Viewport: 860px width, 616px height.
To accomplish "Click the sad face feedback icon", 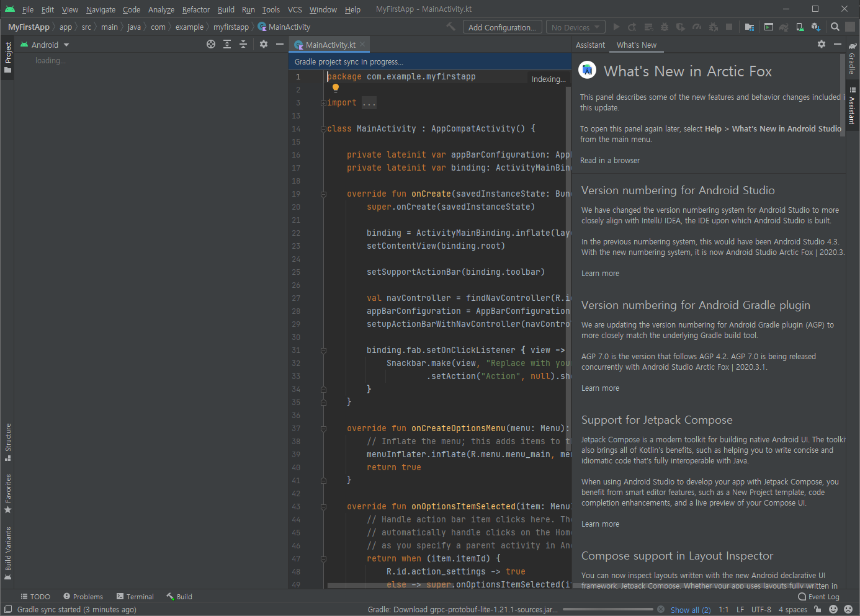I will pyautogui.click(x=848, y=609).
